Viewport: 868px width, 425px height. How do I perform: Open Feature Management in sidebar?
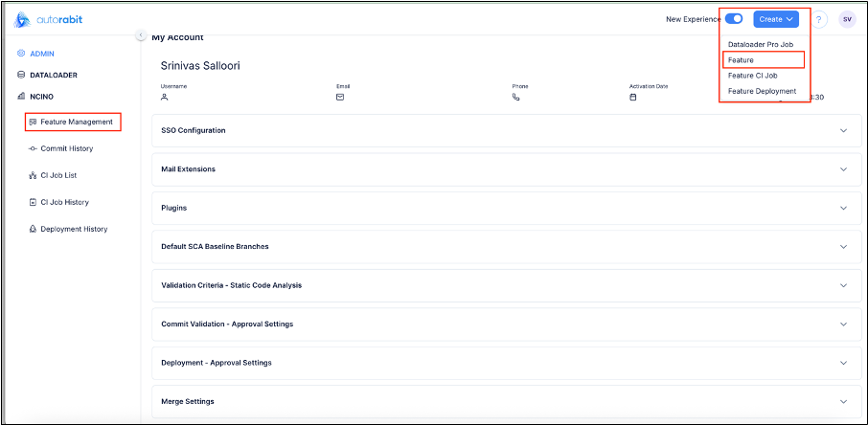75,122
